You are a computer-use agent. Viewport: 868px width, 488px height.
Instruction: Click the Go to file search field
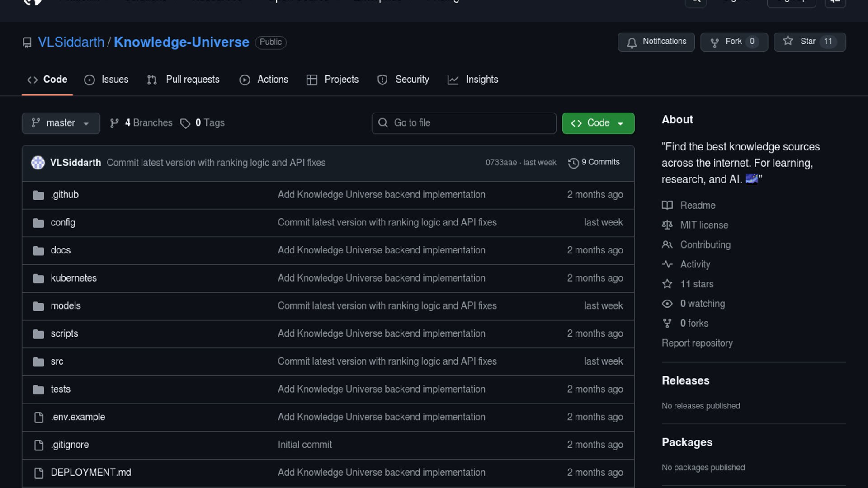[x=464, y=123]
